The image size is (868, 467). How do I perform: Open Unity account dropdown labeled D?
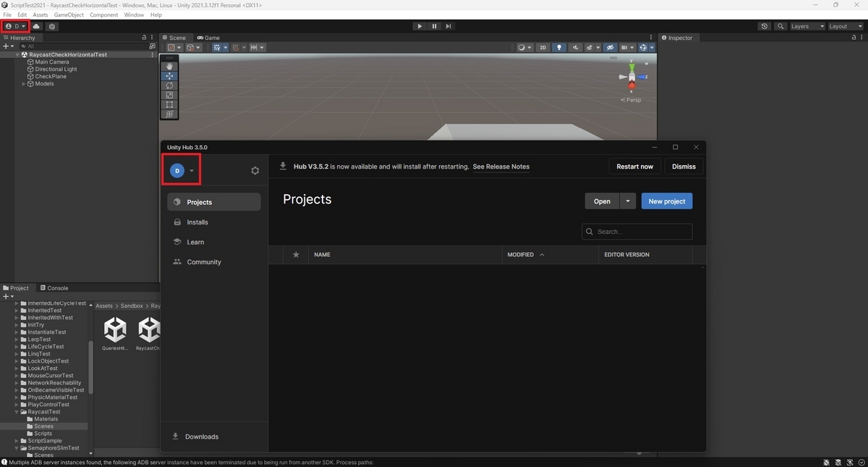[16, 26]
